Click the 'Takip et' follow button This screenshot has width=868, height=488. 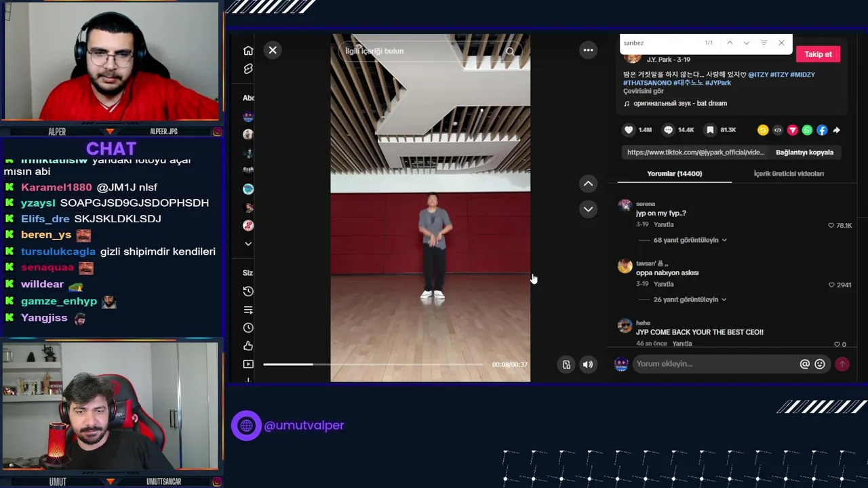pyautogui.click(x=818, y=54)
